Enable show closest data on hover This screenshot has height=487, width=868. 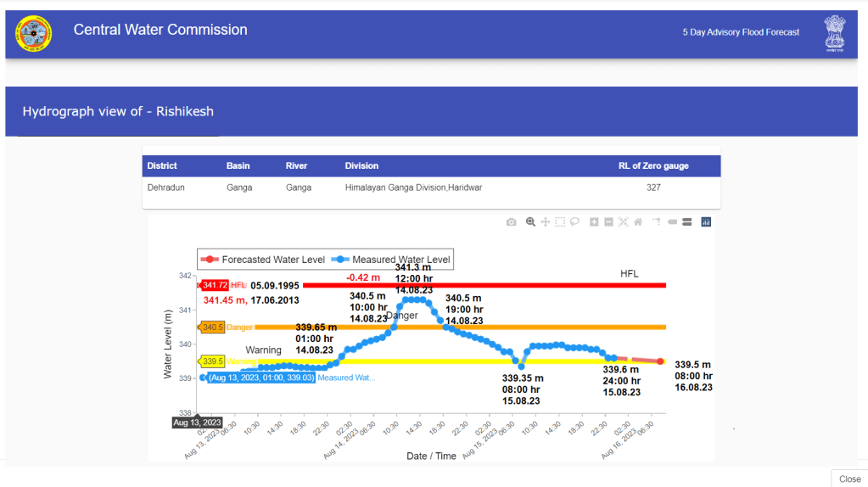[x=672, y=222]
